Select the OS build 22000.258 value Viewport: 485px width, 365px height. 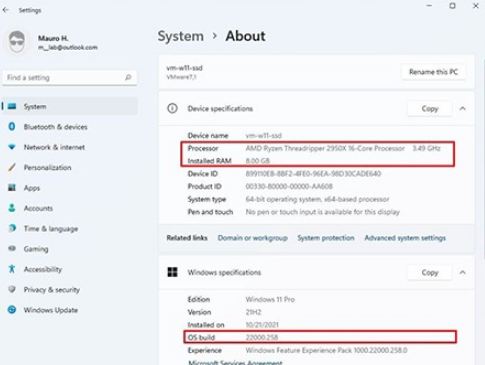262,337
